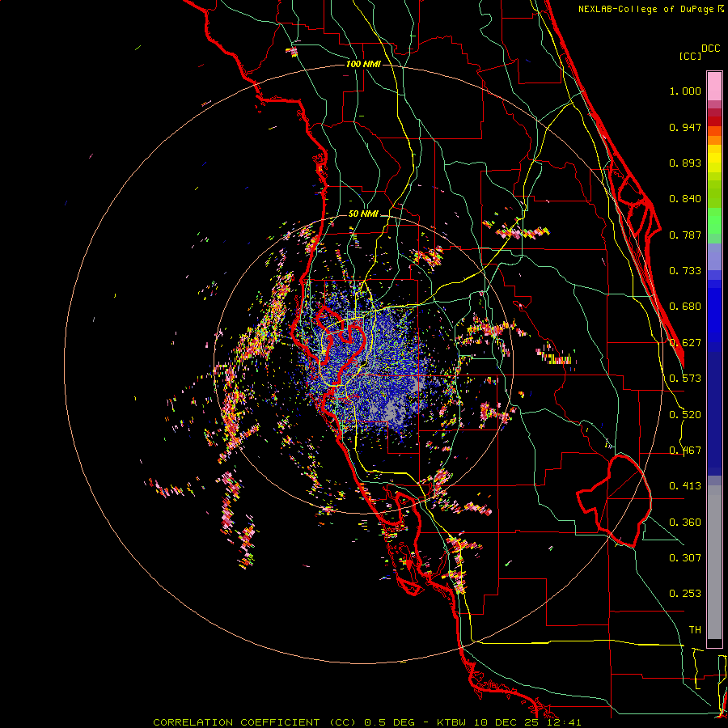
Task: Click the 0.520 value label on scale
Action: (685, 414)
